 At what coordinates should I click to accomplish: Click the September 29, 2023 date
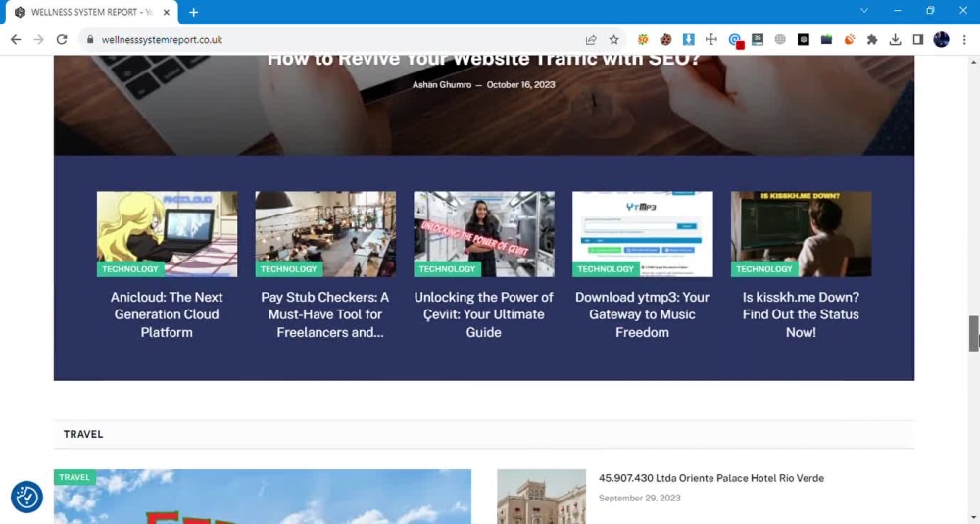point(639,498)
